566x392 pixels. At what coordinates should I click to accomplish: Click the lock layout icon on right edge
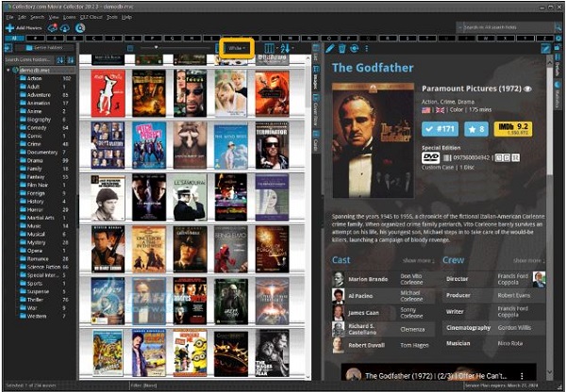[558, 47]
